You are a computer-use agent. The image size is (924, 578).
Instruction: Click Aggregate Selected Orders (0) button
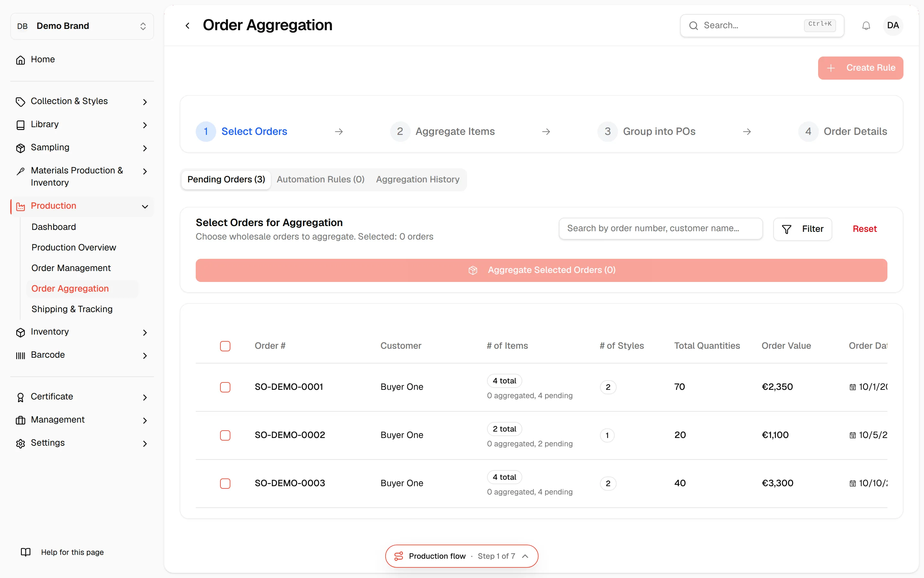[541, 270]
